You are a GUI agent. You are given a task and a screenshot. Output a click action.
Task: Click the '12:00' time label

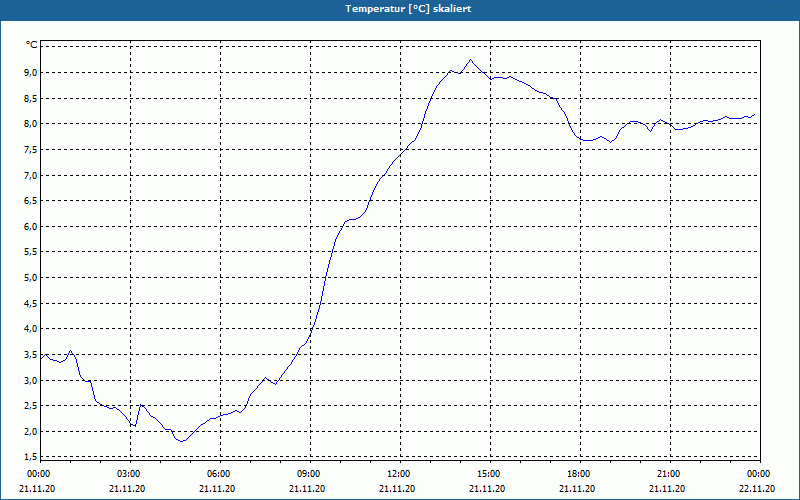(x=398, y=474)
